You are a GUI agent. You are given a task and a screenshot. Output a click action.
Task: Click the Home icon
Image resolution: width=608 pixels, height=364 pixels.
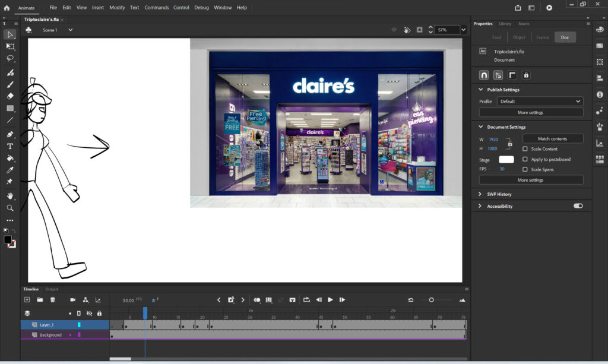click(x=7, y=7)
